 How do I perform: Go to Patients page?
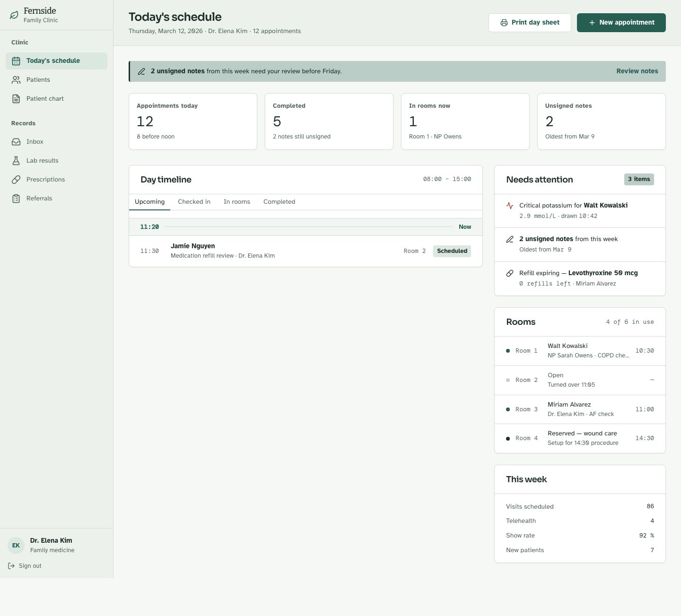57,80
